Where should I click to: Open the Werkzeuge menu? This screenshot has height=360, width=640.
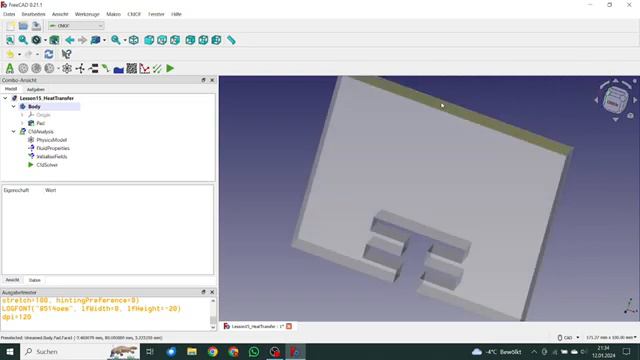(x=87, y=14)
